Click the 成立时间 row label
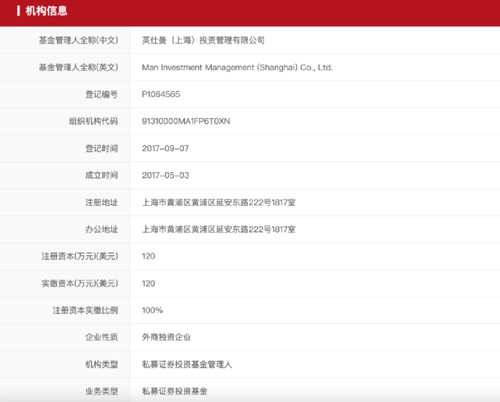The image size is (500, 402). 101,175
